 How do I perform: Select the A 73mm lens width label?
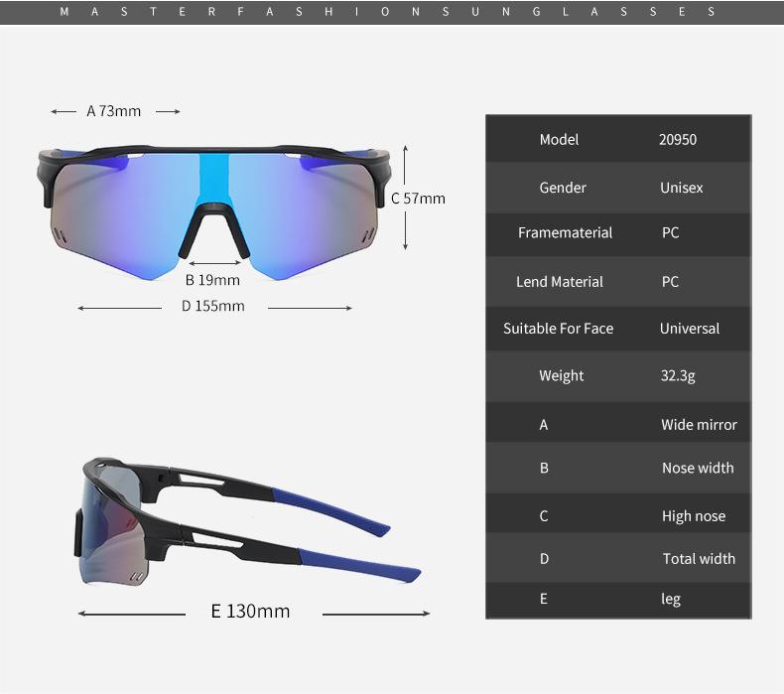pos(114,111)
